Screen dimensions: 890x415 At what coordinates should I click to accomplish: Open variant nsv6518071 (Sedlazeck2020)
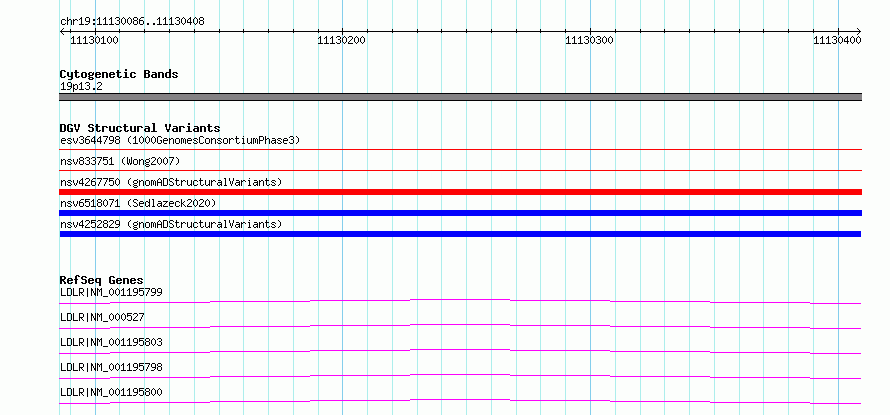tap(138, 203)
